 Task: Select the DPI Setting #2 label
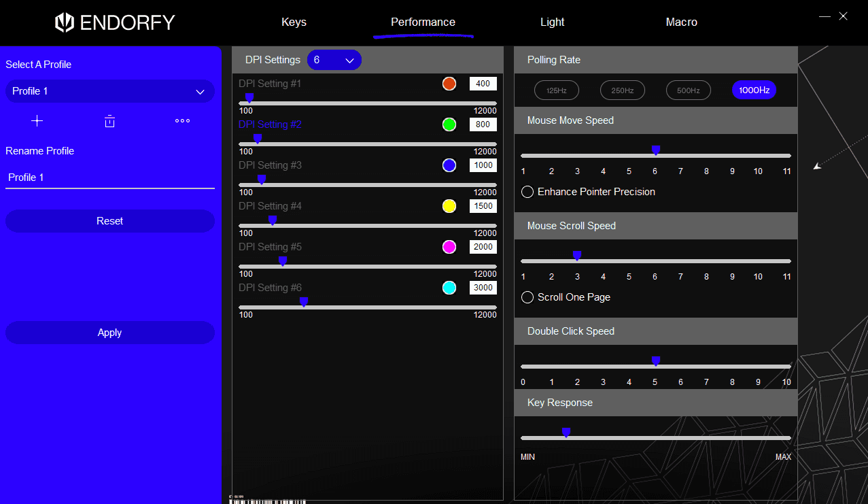coord(270,124)
